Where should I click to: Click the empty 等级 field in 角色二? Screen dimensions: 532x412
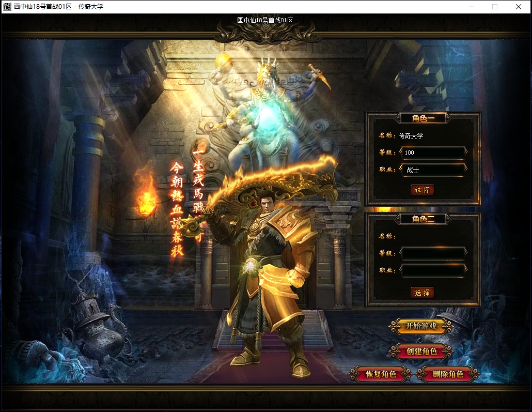[x=433, y=253]
